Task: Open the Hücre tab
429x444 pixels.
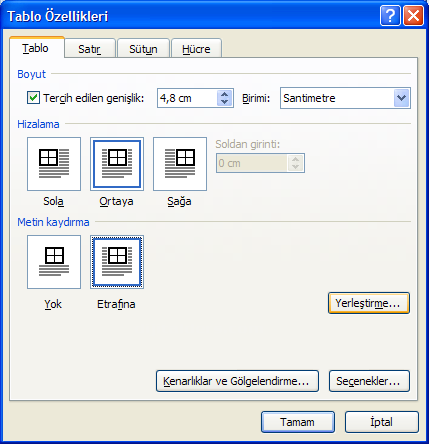Action: tap(196, 49)
